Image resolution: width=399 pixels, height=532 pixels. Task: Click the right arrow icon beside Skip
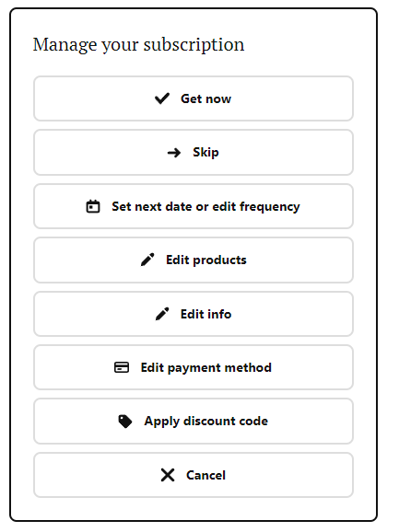pos(174,153)
